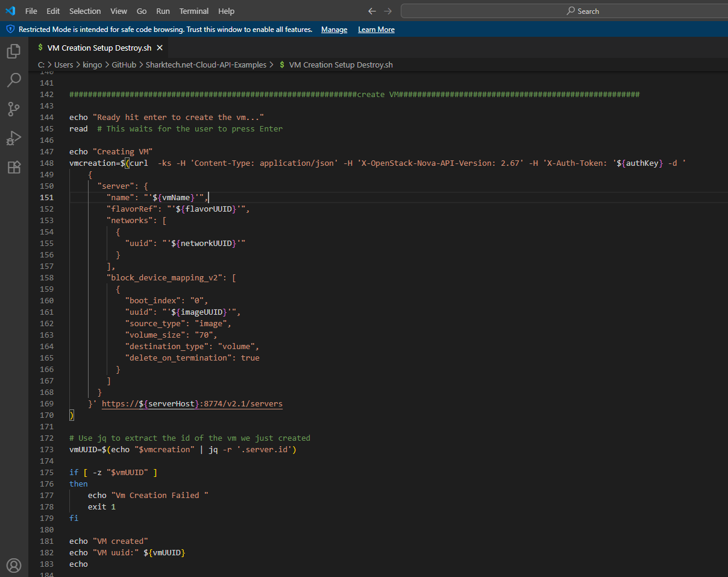Click the VS Code logo top-left

click(x=8, y=11)
